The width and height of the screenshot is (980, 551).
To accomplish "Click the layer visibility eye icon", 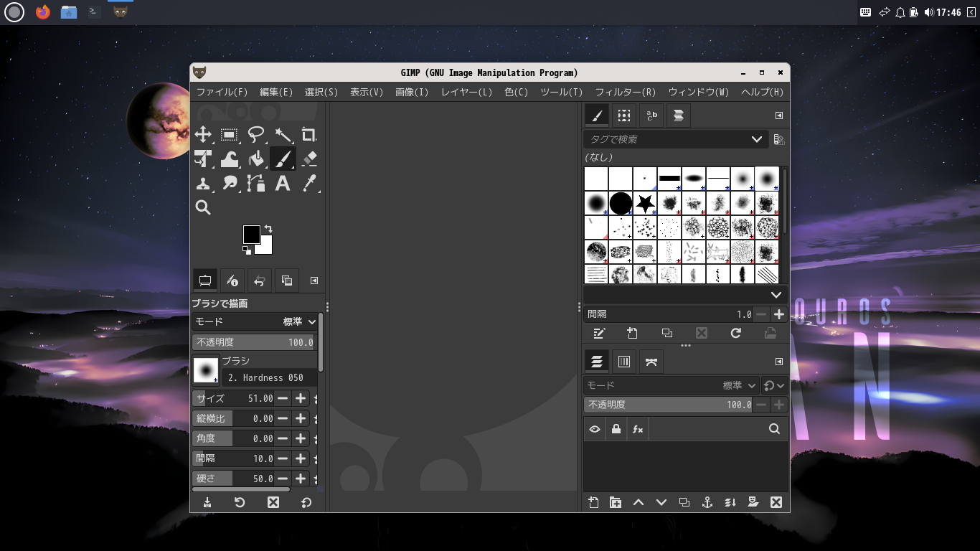I will 595,429.
